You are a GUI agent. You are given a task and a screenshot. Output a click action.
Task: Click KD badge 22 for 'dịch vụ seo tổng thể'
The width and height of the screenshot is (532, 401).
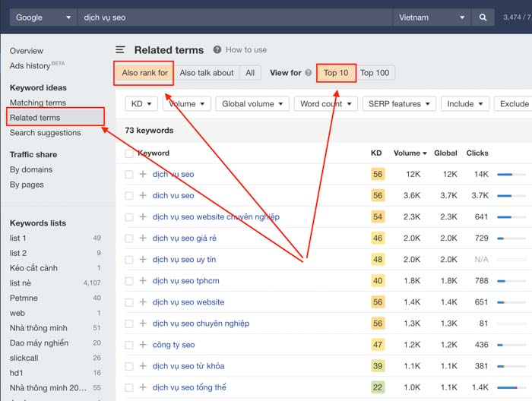(x=378, y=387)
